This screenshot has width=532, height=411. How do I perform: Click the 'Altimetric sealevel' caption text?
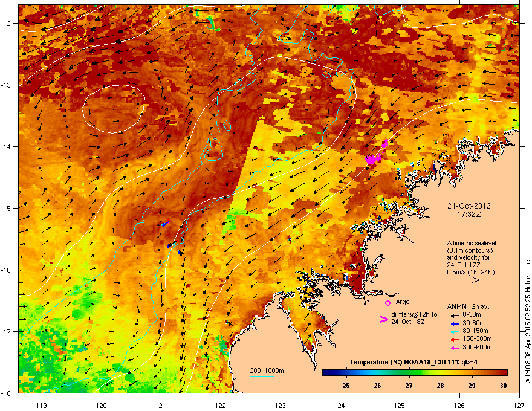472,243
